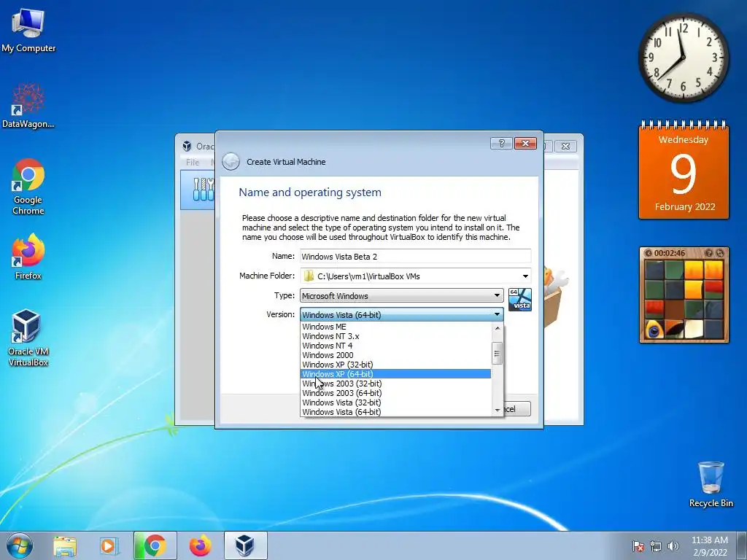Click the network tray icon
The height and width of the screenshot is (560, 747).
pos(656,546)
